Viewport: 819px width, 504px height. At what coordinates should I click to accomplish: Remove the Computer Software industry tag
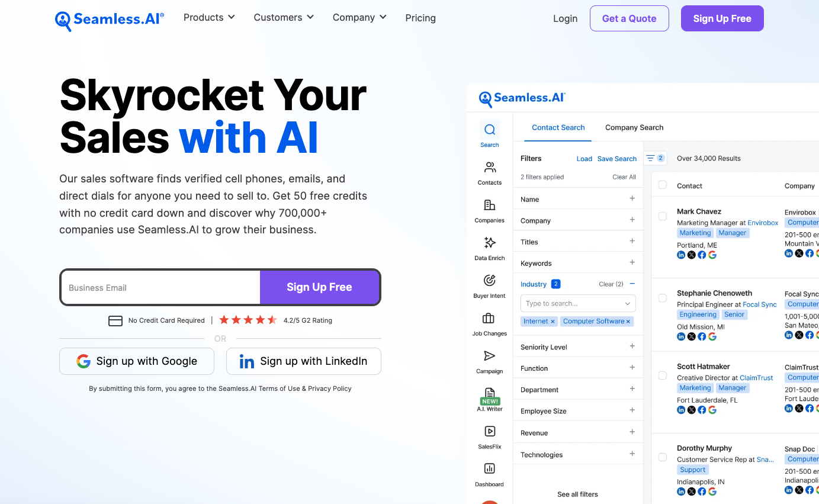628,321
